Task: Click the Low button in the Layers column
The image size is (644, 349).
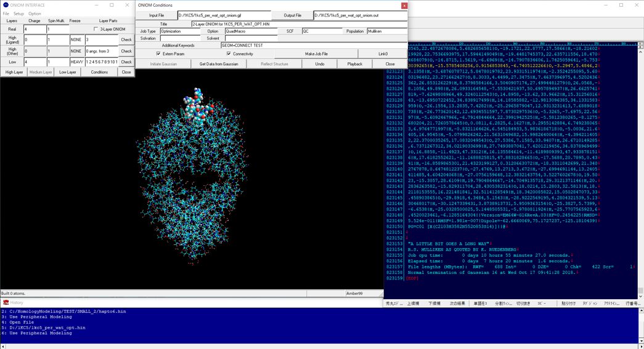Action: pos(12,62)
